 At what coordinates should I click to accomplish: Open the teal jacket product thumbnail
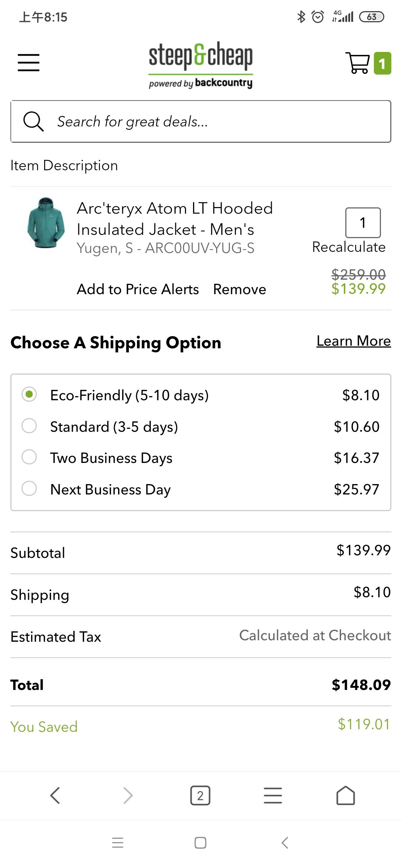[46, 223]
